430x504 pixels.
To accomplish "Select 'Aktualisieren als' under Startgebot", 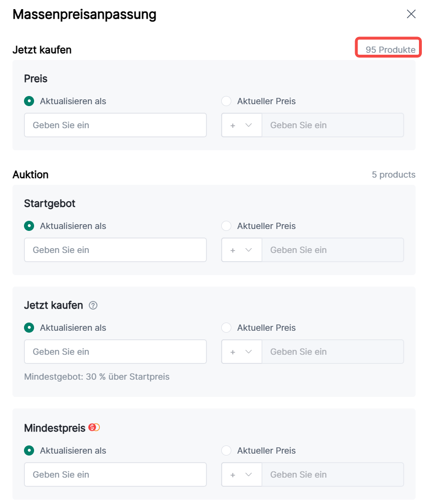I will [x=29, y=226].
